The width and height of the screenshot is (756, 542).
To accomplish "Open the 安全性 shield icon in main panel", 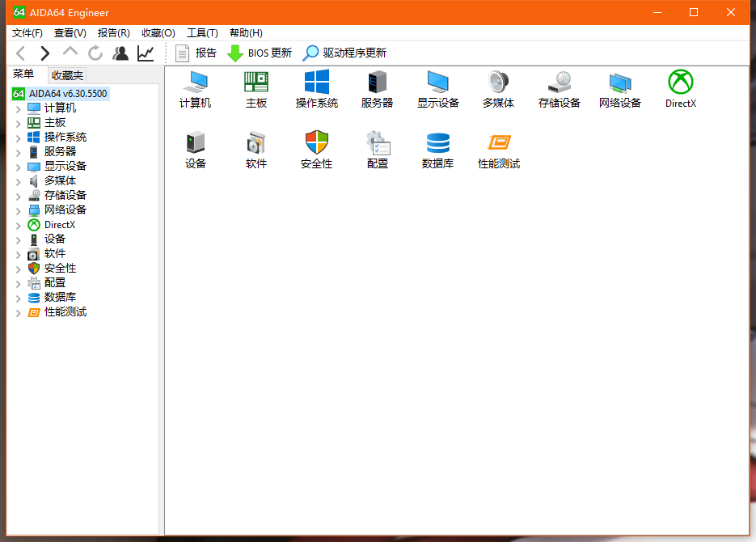I will click(316, 143).
